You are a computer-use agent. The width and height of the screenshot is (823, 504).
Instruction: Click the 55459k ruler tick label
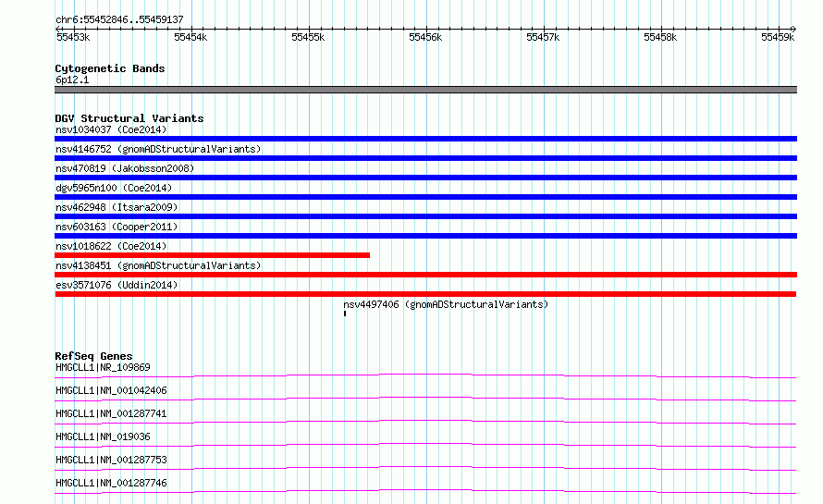[x=779, y=37]
